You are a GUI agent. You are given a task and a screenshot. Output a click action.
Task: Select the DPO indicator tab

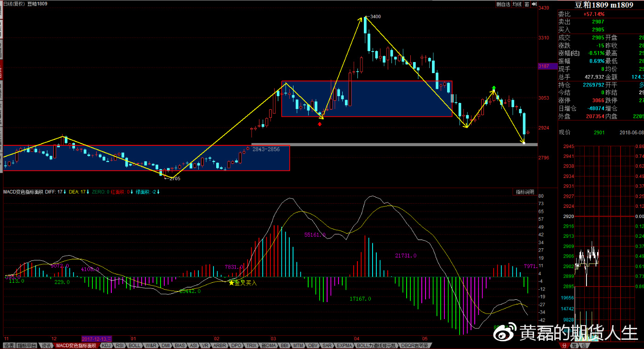coord(236,345)
